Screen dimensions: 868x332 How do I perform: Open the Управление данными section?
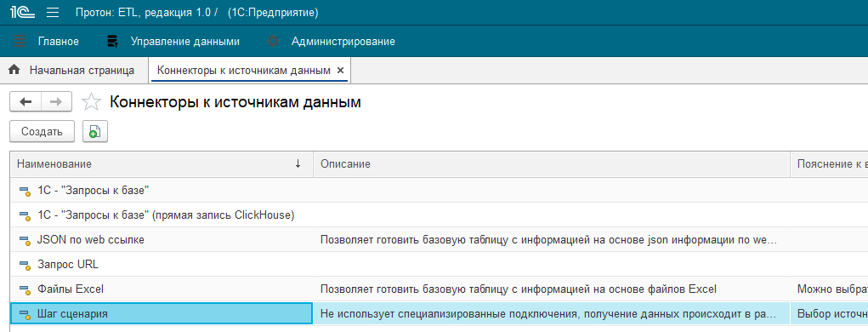tap(184, 42)
